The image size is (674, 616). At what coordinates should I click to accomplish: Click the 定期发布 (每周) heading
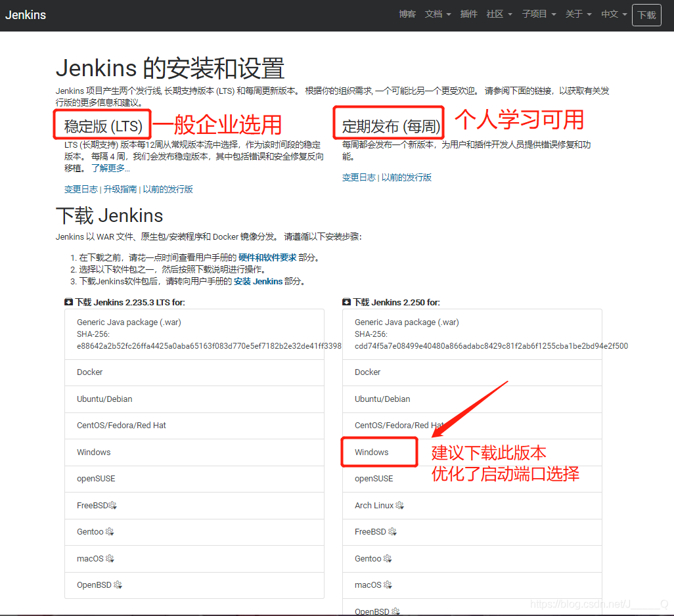tap(391, 126)
